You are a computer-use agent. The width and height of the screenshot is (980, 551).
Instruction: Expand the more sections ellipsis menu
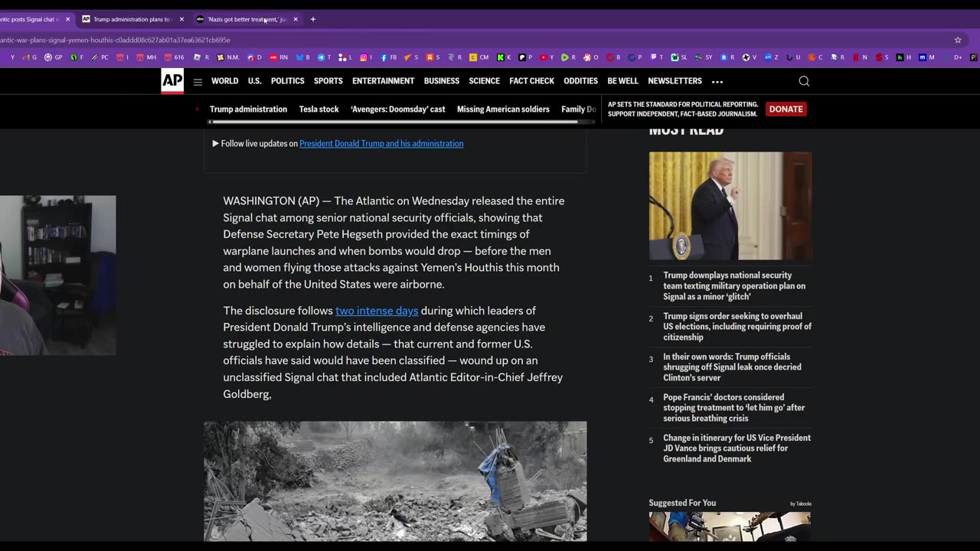pos(717,81)
